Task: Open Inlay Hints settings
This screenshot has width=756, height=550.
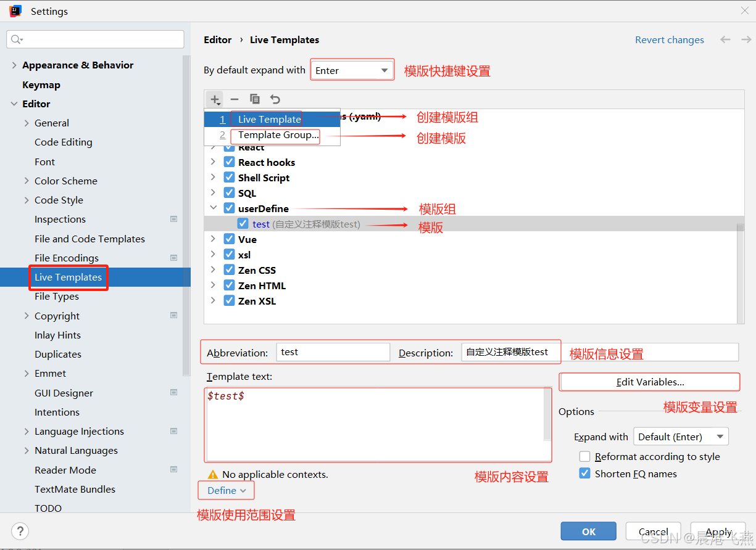Action: click(57, 335)
